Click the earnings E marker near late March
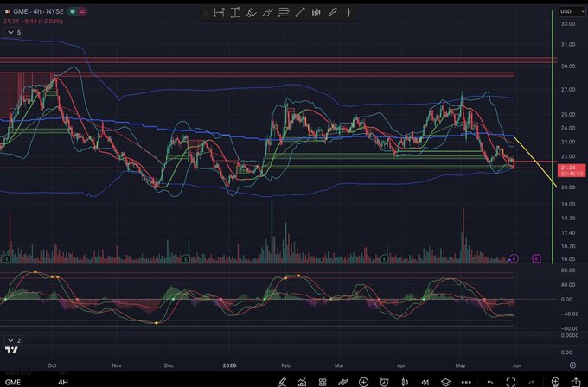This screenshot has width=588, height=387. pos(385,258)
